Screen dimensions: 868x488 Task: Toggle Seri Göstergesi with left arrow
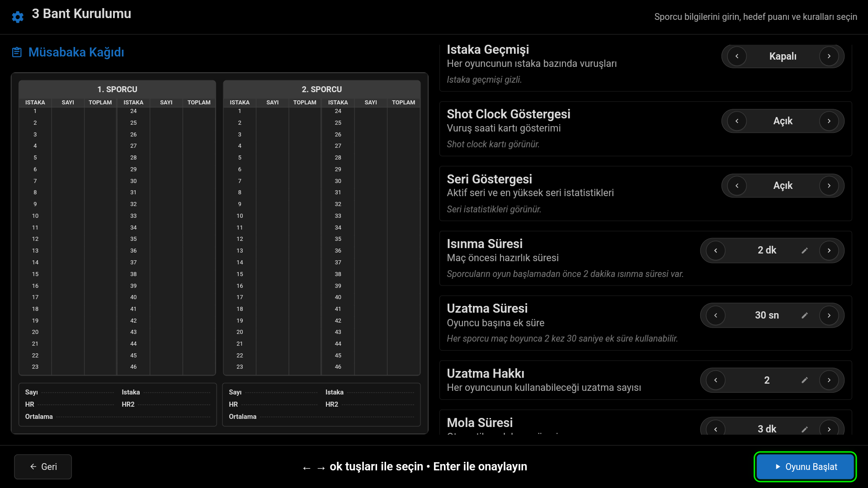tap(737, 186)
